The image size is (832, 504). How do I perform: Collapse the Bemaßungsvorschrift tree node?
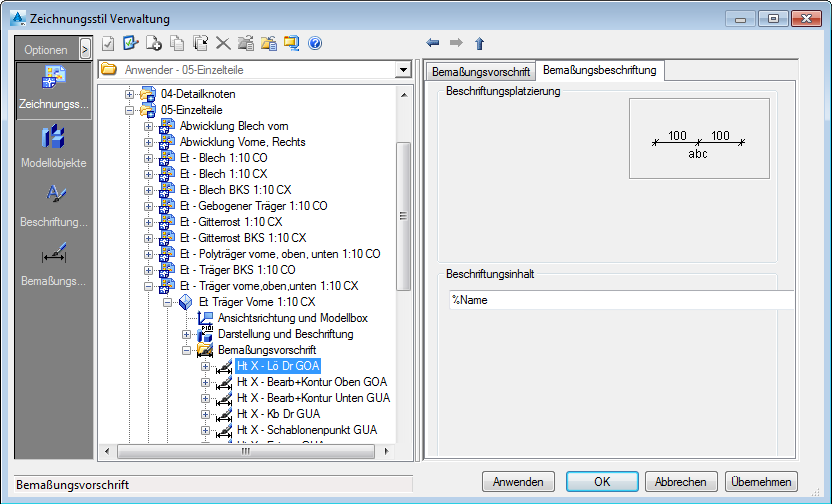click(x=186, y=350)
